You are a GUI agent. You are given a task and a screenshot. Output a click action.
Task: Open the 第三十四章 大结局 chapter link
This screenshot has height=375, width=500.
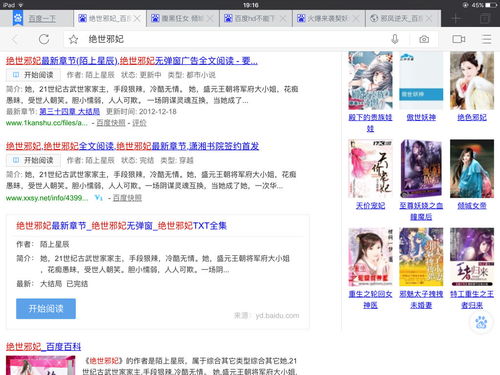[x=69, y=112]
